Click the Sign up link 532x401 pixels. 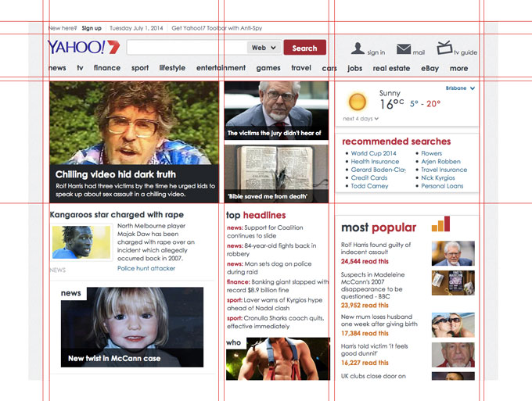pyautogui.click(x=92, y=28)
